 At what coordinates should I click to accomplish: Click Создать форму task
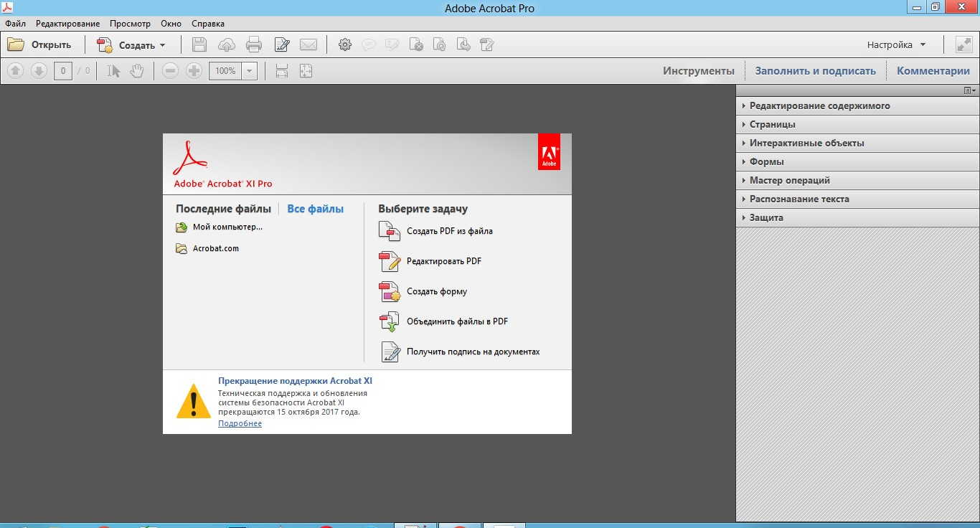click(423, 291)
